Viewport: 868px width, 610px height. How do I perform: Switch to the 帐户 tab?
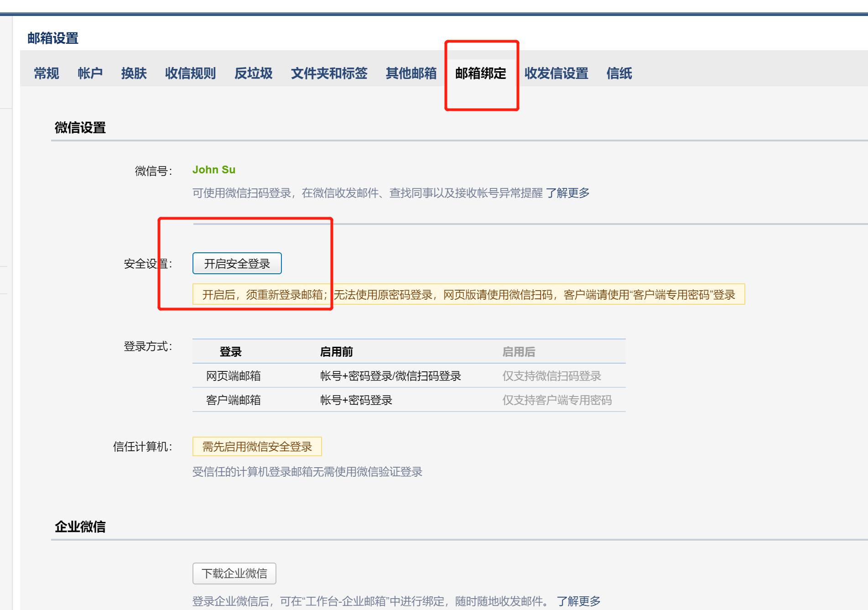pos(90,73)
